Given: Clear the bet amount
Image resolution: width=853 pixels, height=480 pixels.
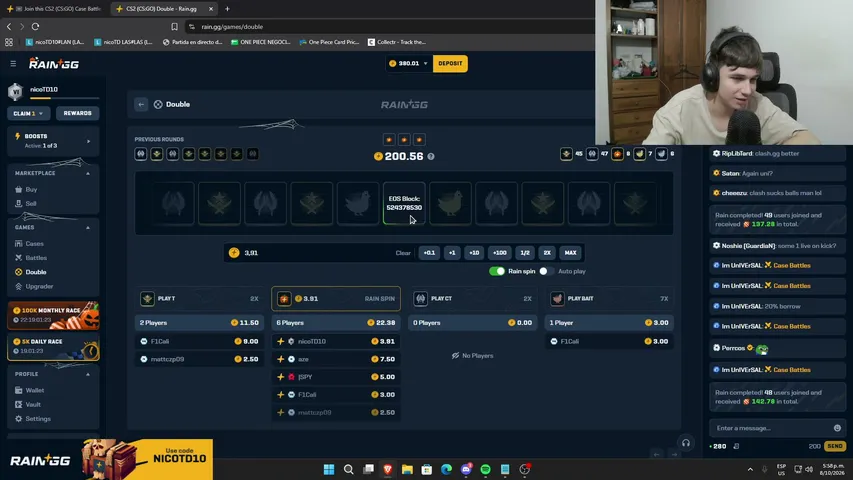Looking at the screenshot, I should pyautogui.click(x=403, y=253).
